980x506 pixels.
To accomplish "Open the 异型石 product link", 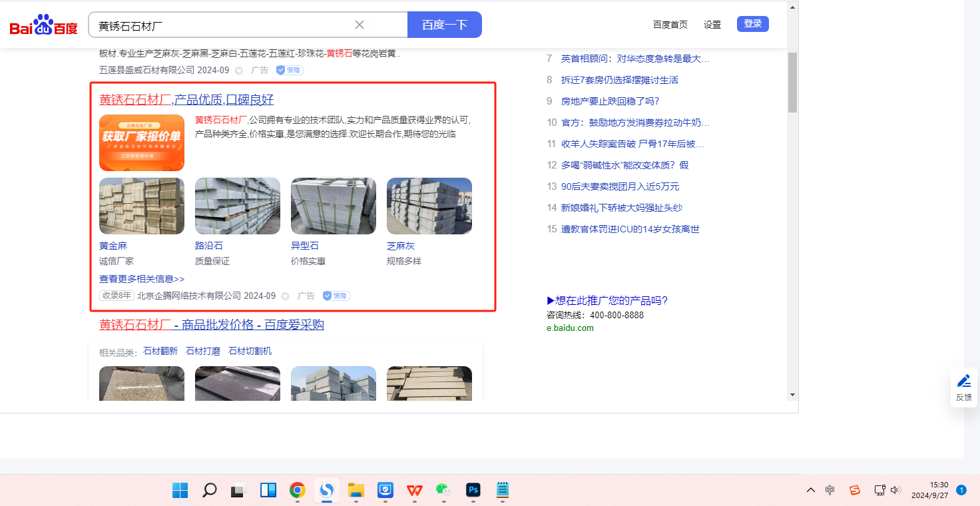I will point(305,246).
